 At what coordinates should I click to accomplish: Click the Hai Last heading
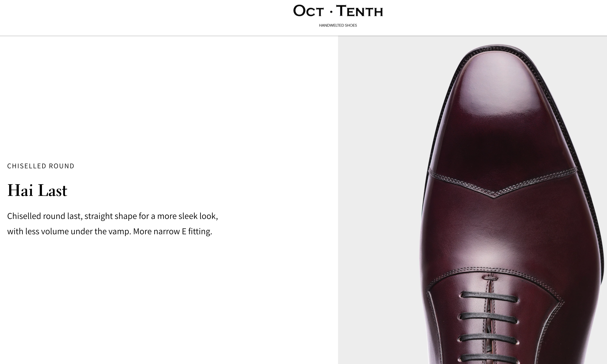(37, 190)
